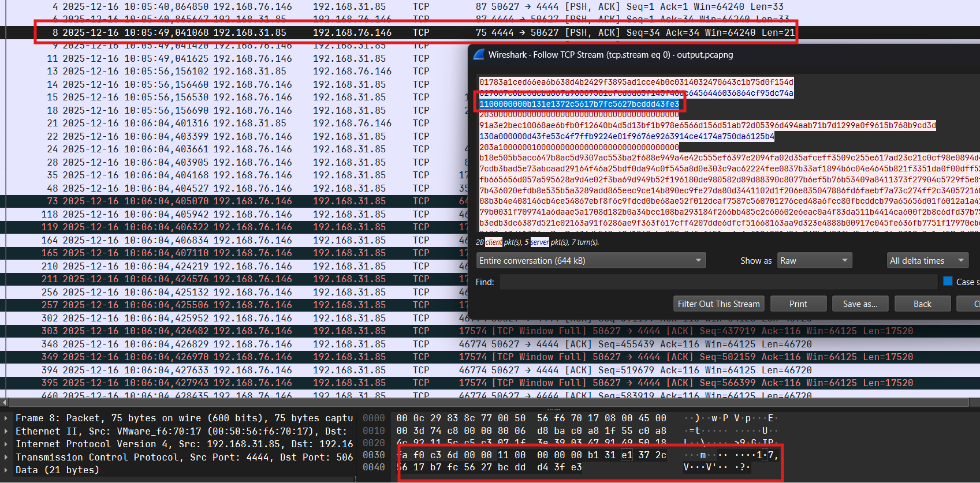
Task: Expand the Internet Protocol Version 4 arrow
Action: coord(6,444)
